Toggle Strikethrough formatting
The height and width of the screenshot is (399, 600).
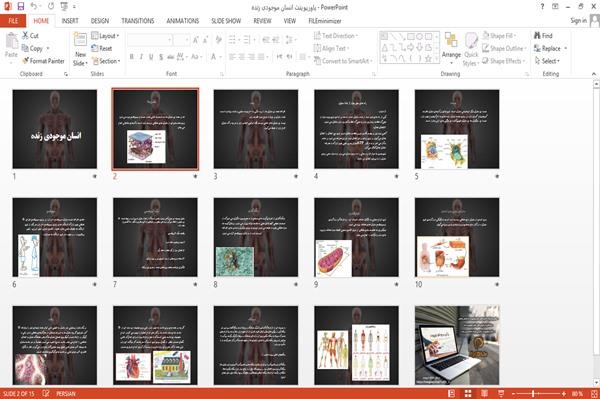coord(171,57)
